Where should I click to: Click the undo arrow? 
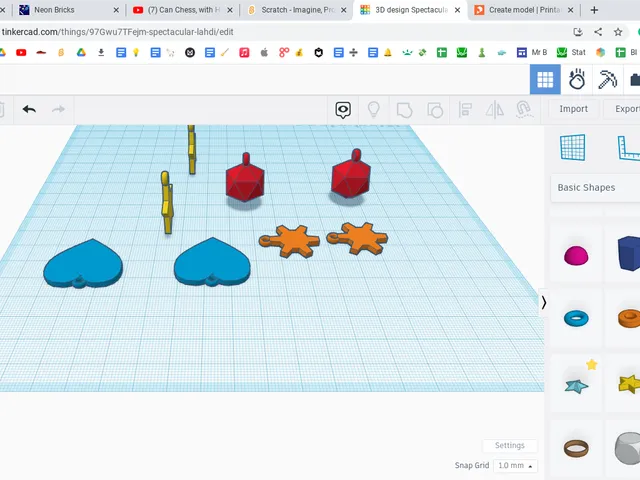pos(29,109)
